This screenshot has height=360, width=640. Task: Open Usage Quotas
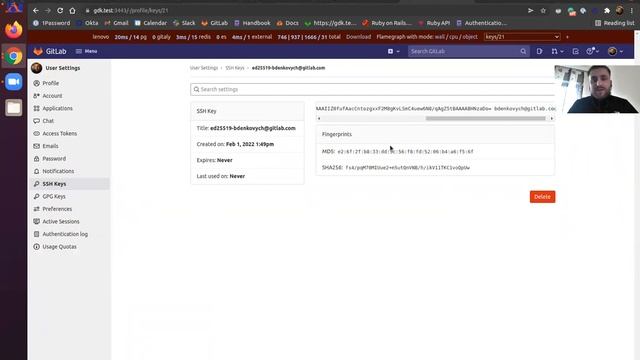click(60, 247)
